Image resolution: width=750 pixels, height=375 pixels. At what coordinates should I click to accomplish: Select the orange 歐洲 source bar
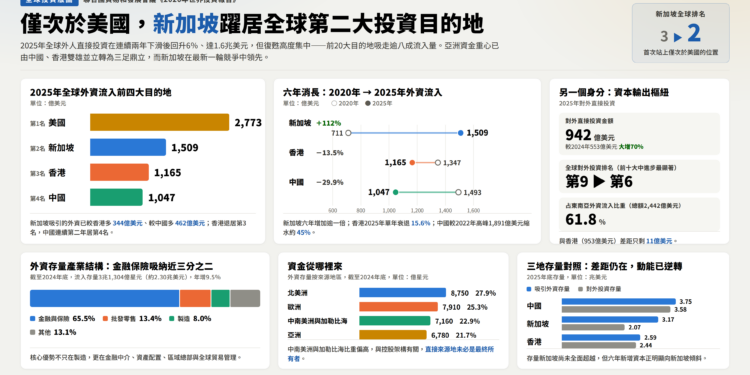click(x=398, y=307)
